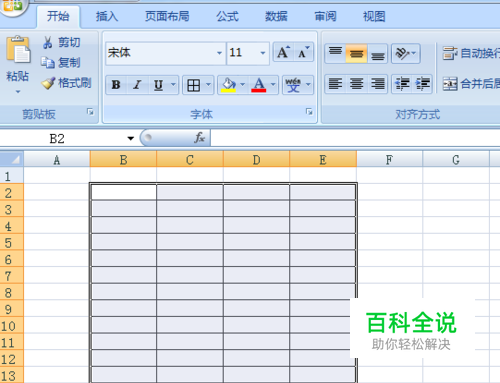Viewport: 500px width, 383px height.
Task: Decrease font size with small A
Action: 303,52
